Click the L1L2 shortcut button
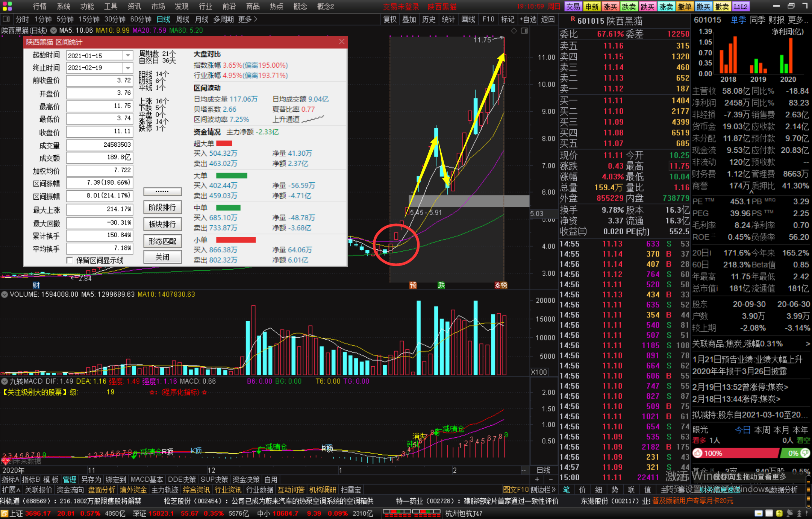The image size is (812, 519). pos(741,6)
